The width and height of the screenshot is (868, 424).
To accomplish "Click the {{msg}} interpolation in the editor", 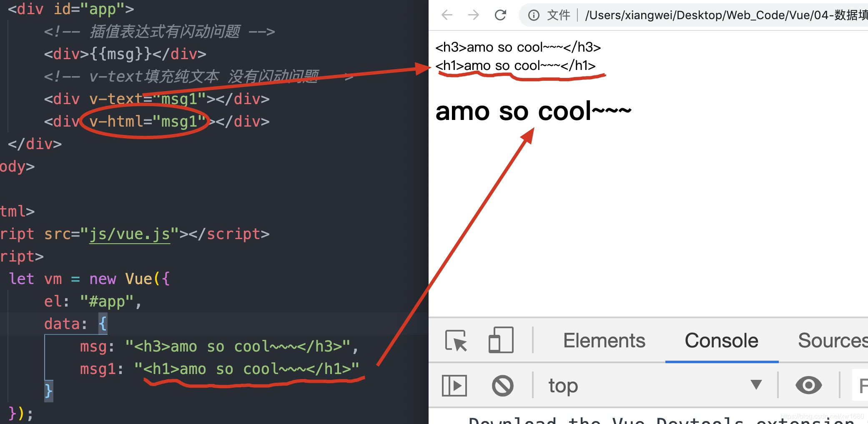I will tap(120, 54).
